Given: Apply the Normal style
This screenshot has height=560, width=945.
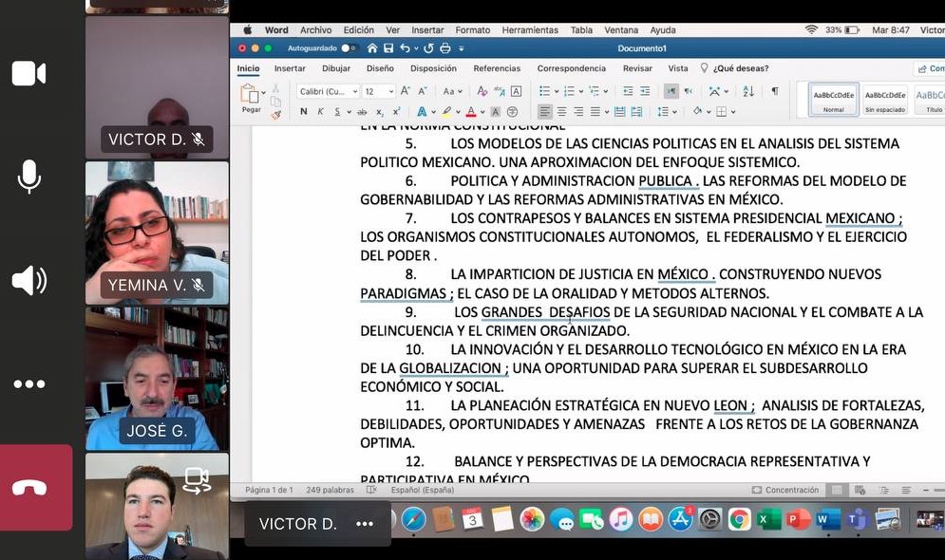Looking at the screenshot, I should pos(834,100).
